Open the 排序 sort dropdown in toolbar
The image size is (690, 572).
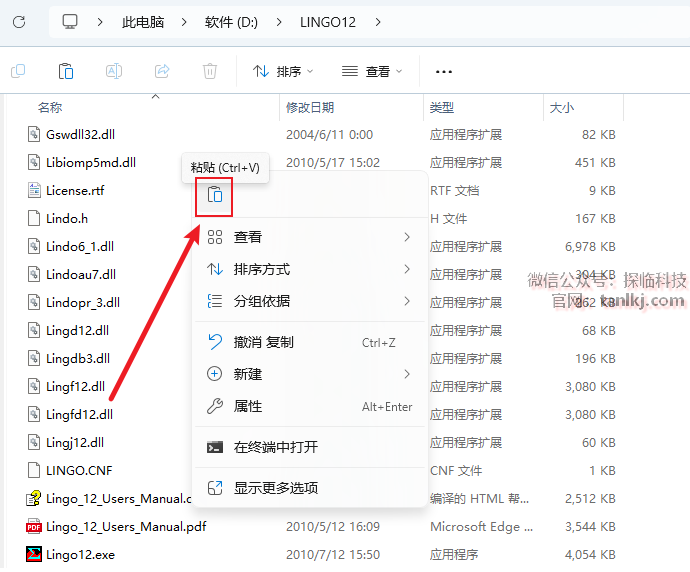(x=283, y=71)
